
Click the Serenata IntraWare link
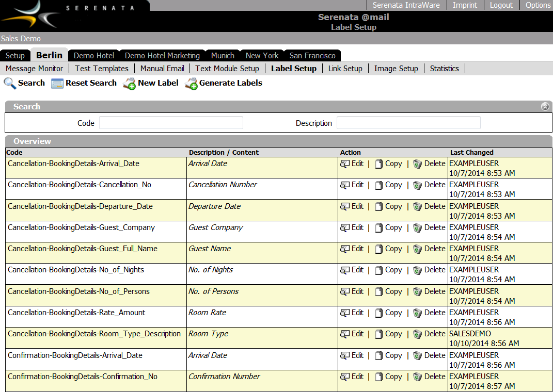(x=406, y=5)
